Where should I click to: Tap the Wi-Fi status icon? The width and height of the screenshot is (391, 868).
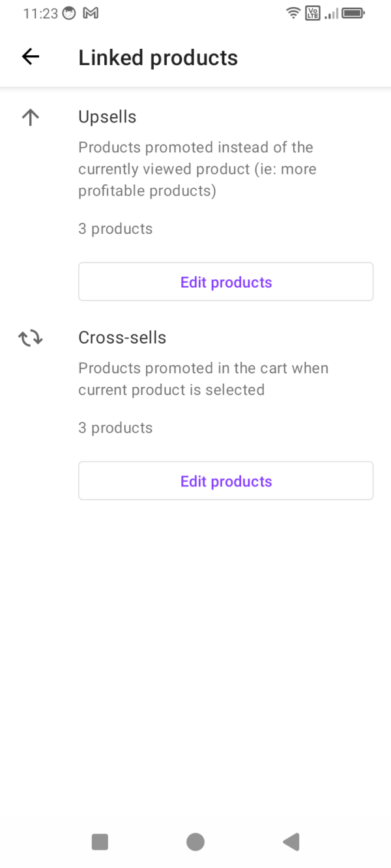pyautogui.click(x=293, y=13)
